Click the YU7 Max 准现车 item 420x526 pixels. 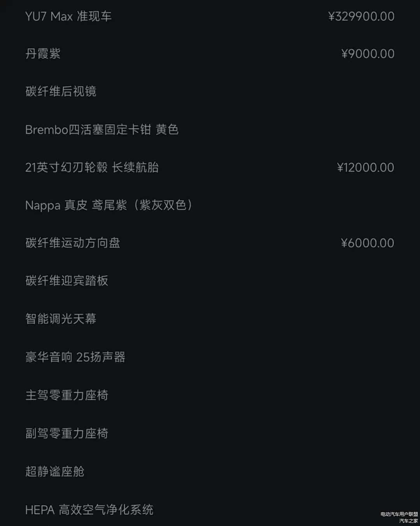click(x=68, y=16)
